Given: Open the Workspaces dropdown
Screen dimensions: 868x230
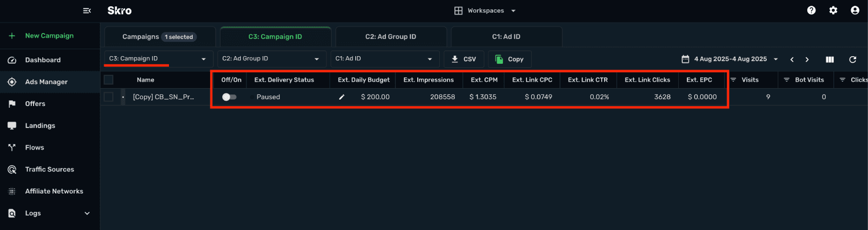Looking at the screenshot, I should [x=485, y=10].
